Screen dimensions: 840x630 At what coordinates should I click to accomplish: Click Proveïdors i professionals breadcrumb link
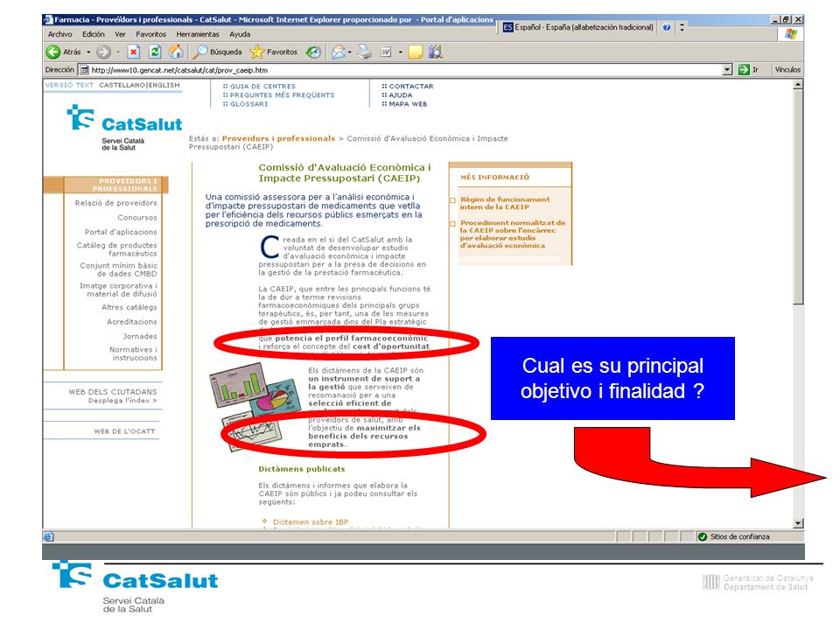click(x=278, y=138)
